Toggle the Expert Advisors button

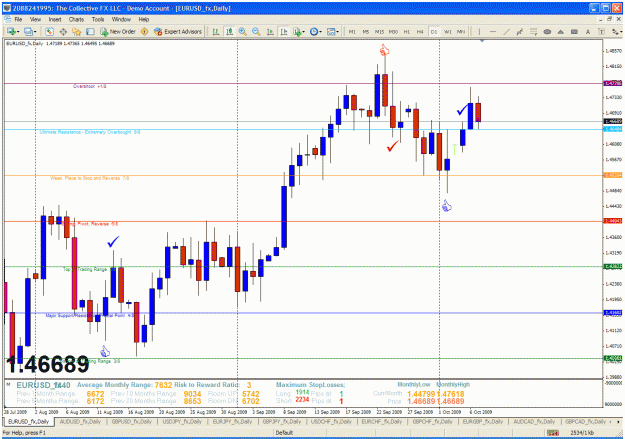(x=178, y=31)
